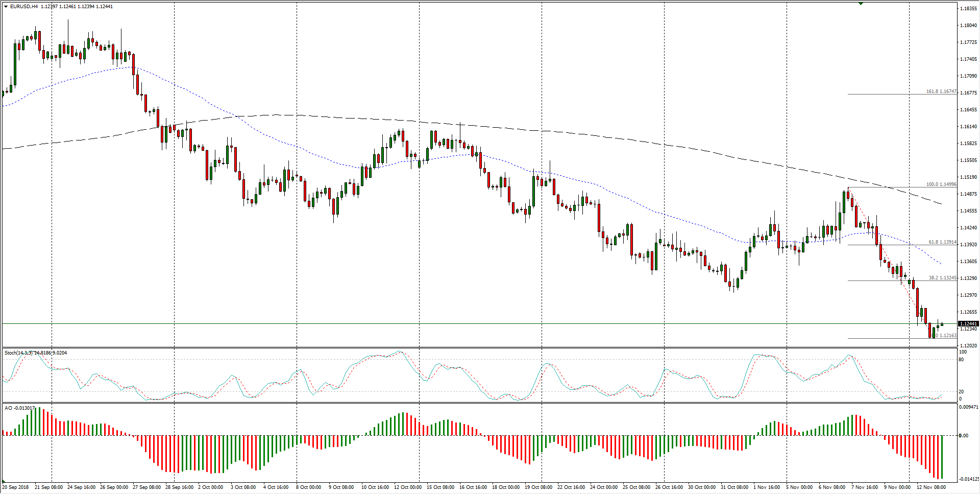Click the green chart shift triangle marker

pos(861,4)
